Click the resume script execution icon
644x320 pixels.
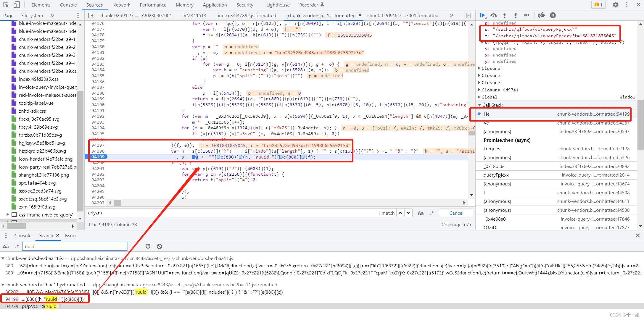484,16
